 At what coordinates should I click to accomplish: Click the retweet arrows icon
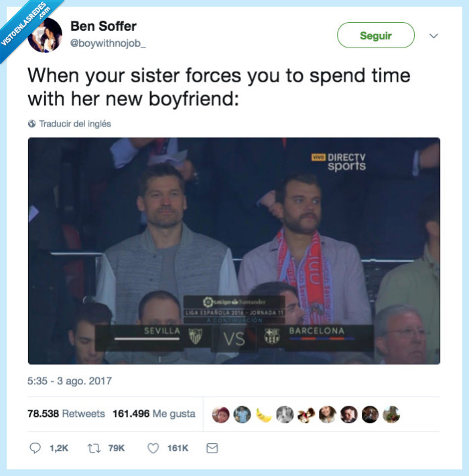click(x=94, y=448)
